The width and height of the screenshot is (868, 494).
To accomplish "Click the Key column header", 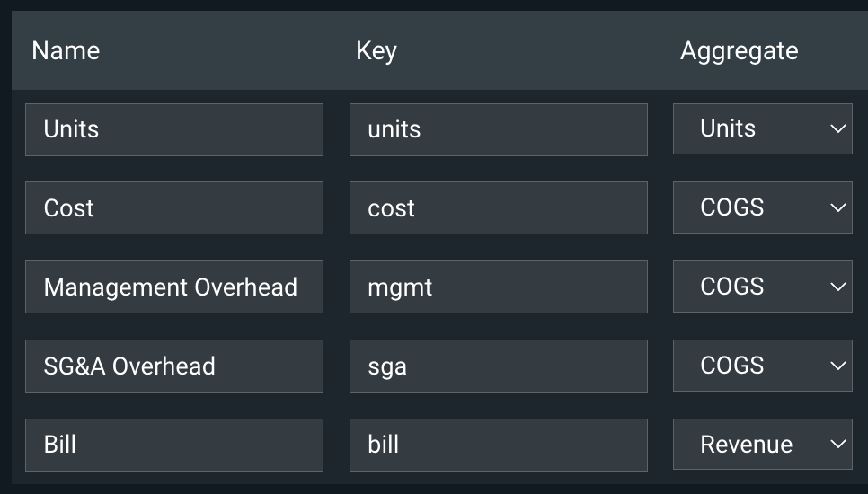I will click(376, 51).
